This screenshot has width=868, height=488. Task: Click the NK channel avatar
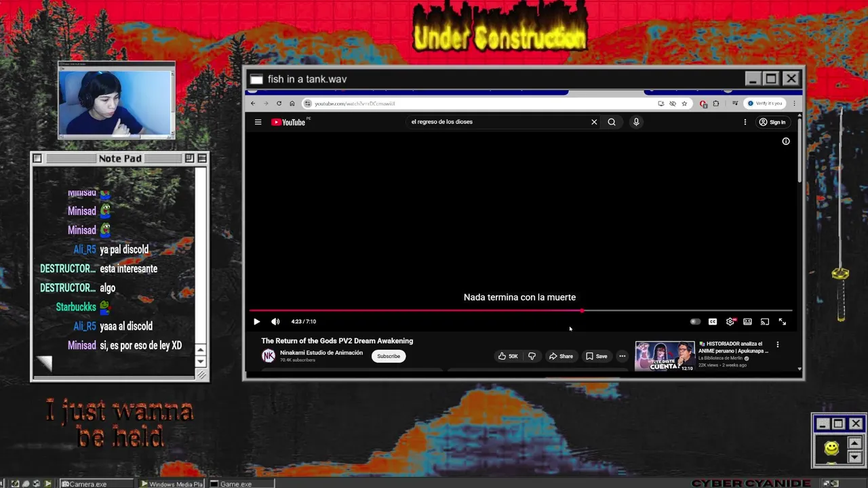pyautogui.click(x=269, y=356)
